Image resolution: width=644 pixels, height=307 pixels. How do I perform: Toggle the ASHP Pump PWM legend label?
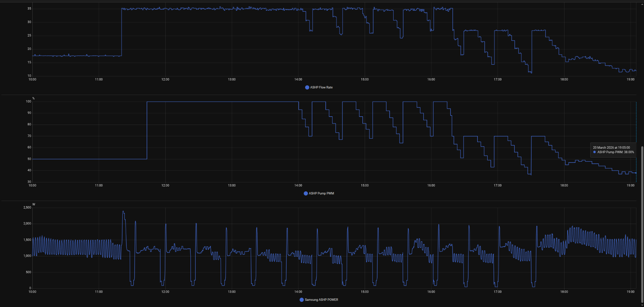(x=321, y=193)
